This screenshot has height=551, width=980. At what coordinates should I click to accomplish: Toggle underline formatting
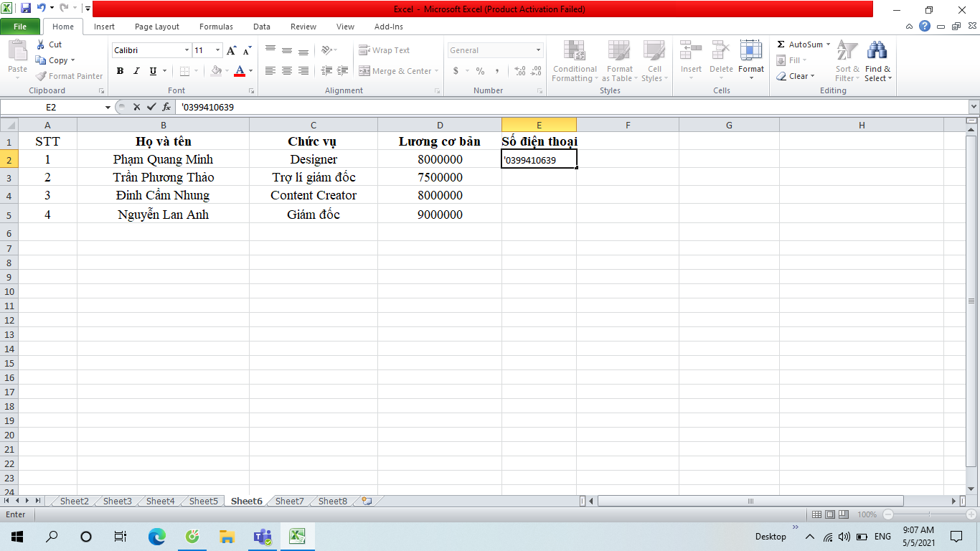[153, 71]
